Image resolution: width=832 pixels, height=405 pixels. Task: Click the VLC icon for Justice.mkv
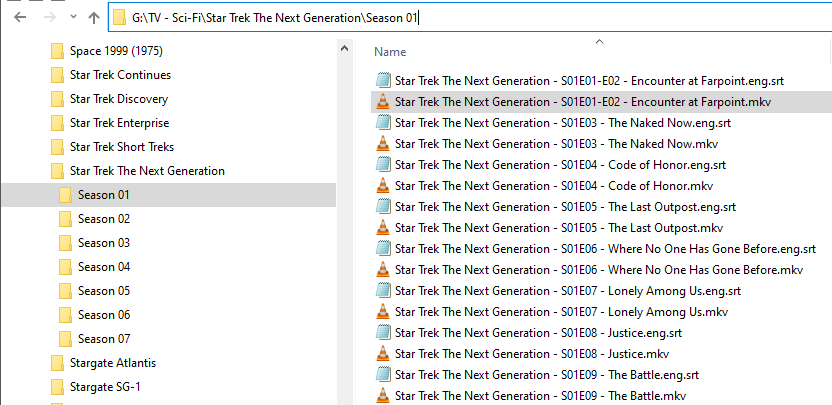(382, 353)
